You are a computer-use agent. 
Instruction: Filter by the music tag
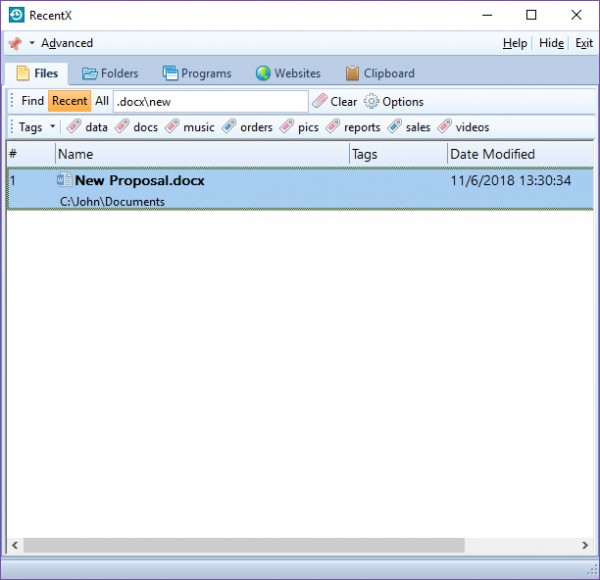[x=190, y=127]
